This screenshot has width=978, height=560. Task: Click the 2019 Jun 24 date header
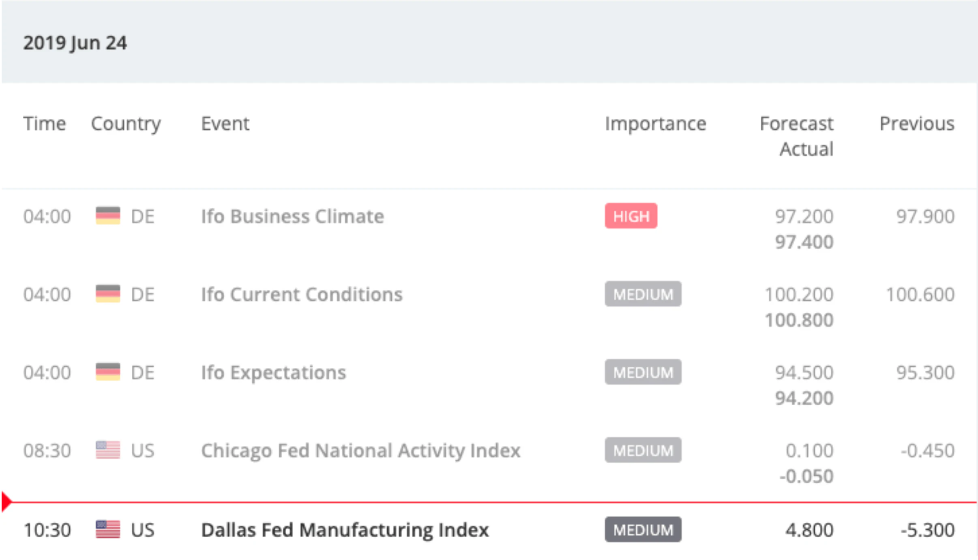[75, 43]
